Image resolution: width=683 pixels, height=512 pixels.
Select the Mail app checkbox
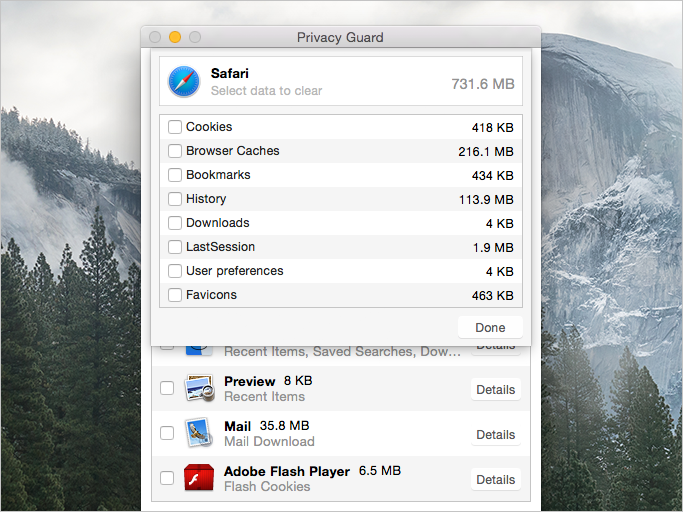167,433
